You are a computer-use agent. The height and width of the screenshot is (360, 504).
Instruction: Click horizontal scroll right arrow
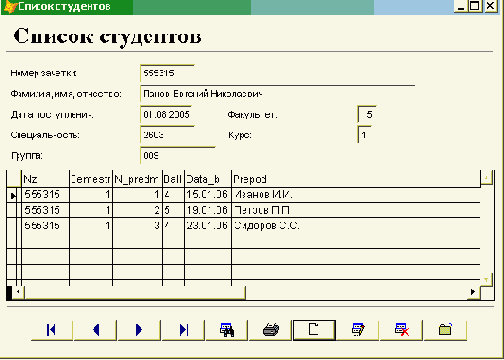pyautogui.click(x=473, y=292)
